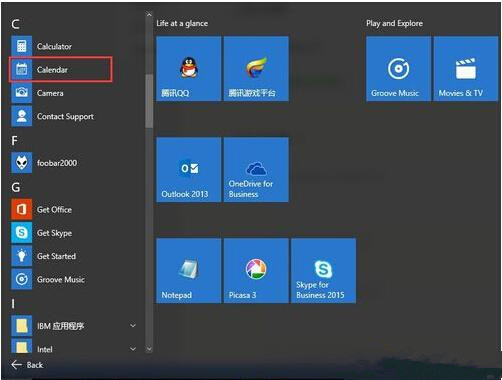Launch the Notepad tile
Viewport: 502px width, 380px height.
click(189, 271)
